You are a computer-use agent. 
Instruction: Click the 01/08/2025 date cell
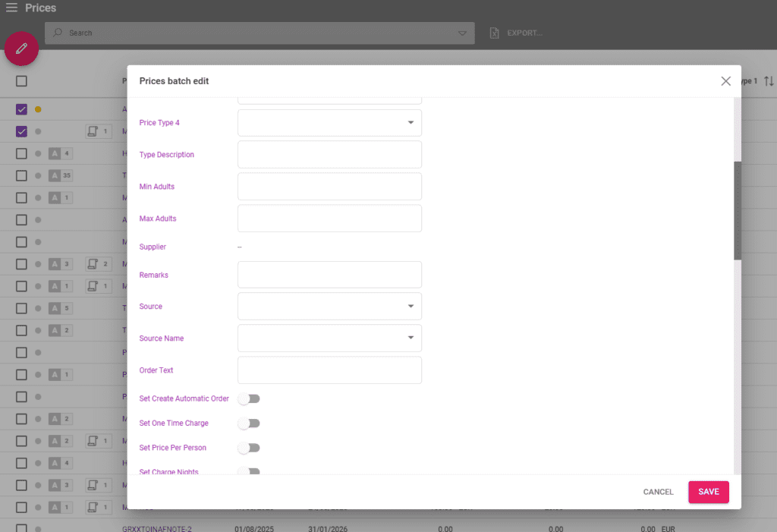click(x=254, y=528)
